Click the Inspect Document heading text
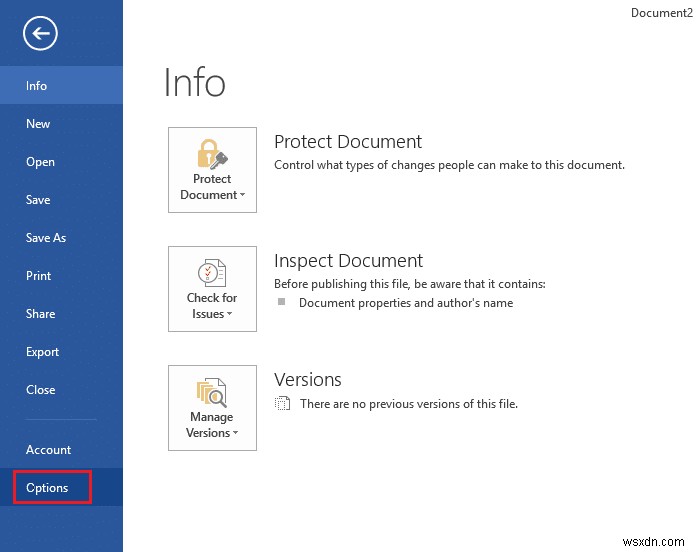The width and height of the screenshot is (696, 552). (x=348, y=261)
